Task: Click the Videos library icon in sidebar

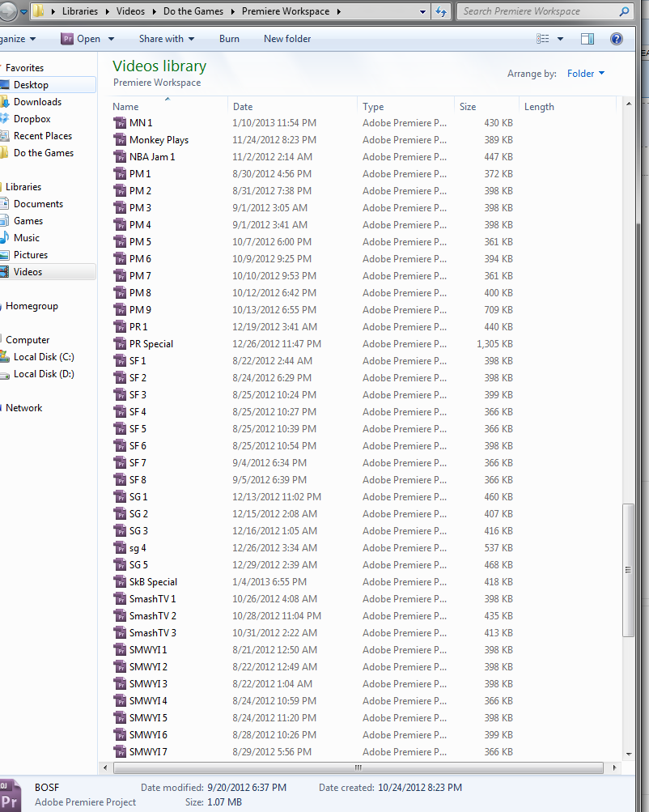Action: 4,272
